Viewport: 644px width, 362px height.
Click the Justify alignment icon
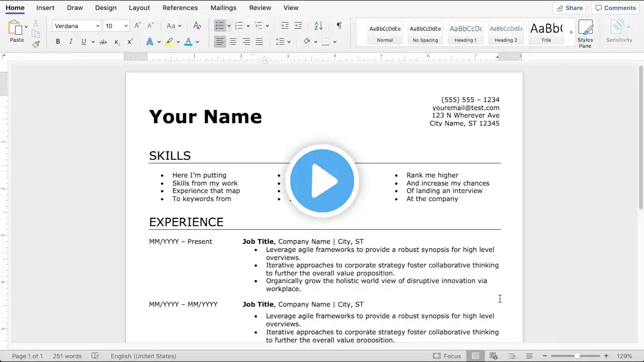click(259, 42)
